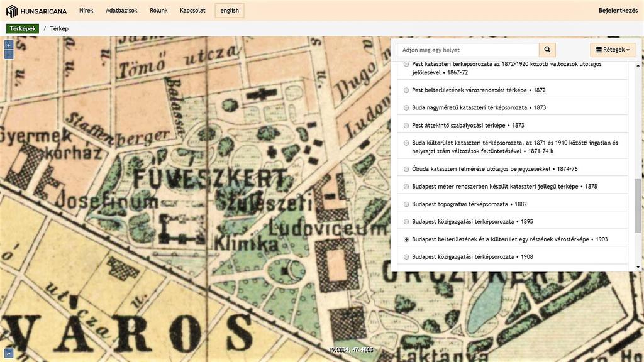
Task: Click the layer list scrollbar thumb
Action: 638,206
